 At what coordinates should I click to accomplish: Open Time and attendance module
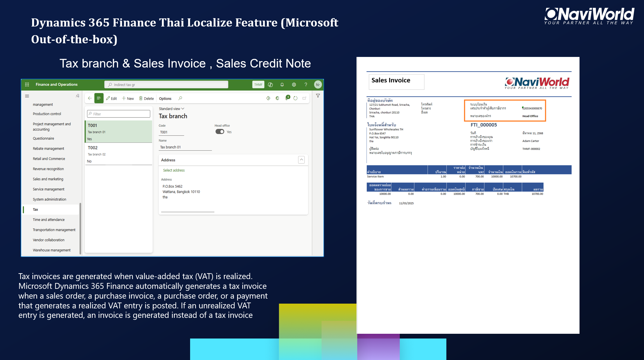pos(49,220)
